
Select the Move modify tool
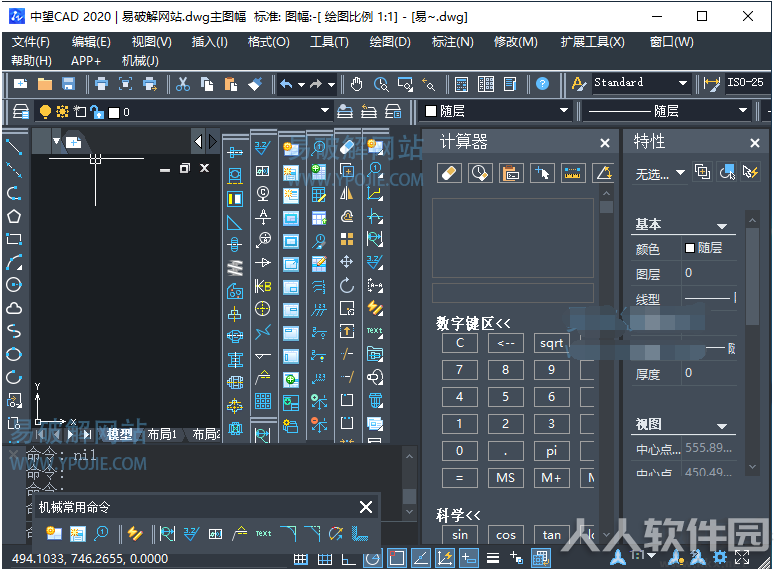(347, 262)
